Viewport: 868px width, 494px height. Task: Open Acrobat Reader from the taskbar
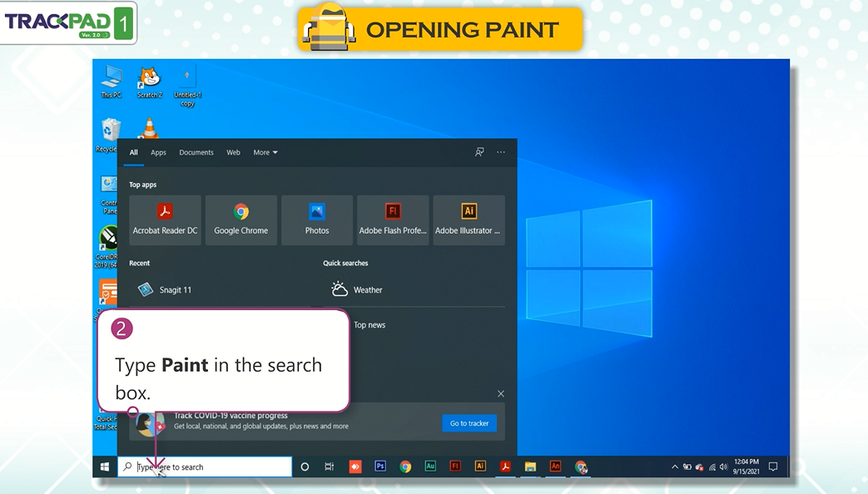pos(505,467)
